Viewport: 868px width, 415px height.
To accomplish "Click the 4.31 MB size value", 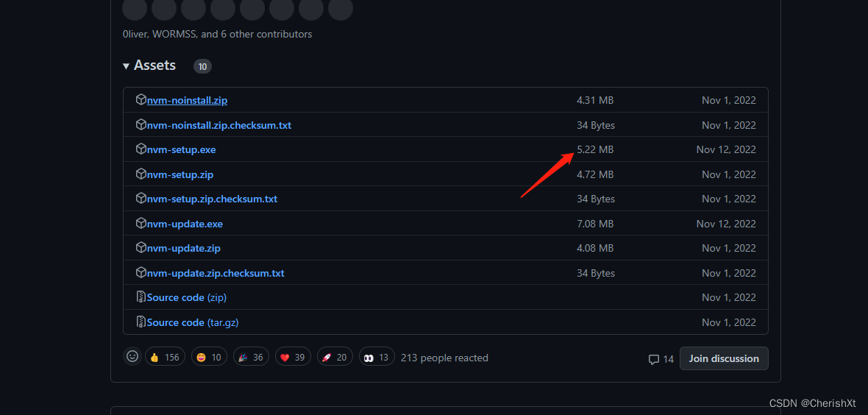I will tap(595, 100).
